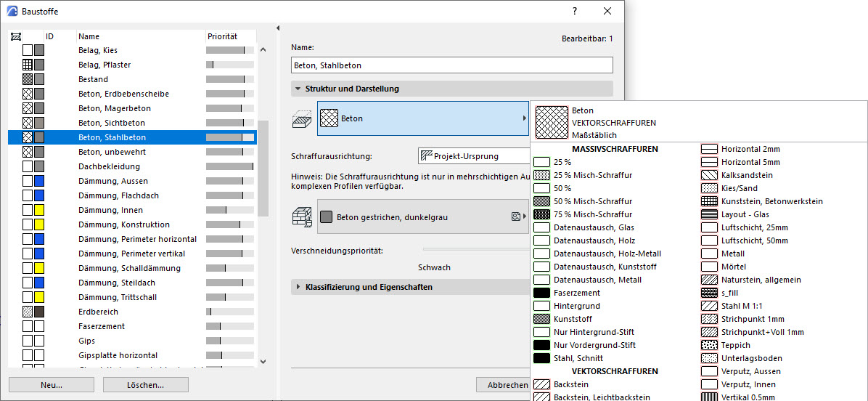This screenshot has height=401, width=868.
Task: Open Beton gestrichen, dunkelgrau surface dropdown
Action: [422, 216]
